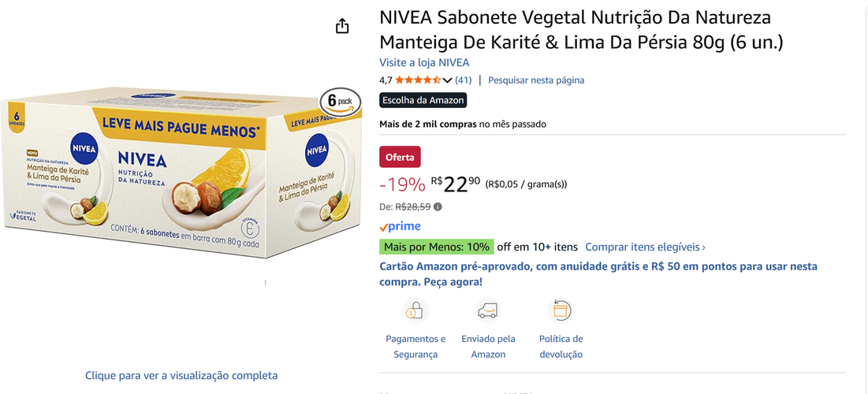The width and height of the screenshot is (868, 394).
Task: Expand the ratings dropdown chevron beside the stars
Action: pos(447,80)
